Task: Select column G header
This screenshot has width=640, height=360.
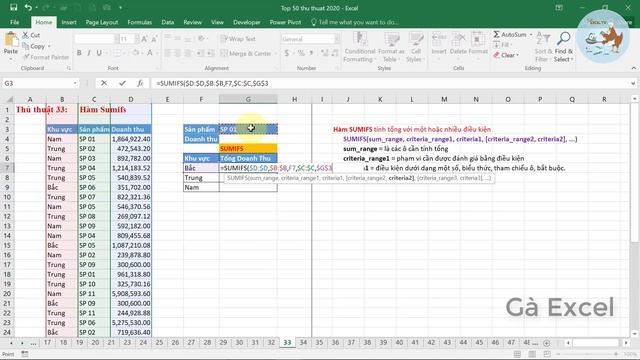Action: [x=248, y=99]
